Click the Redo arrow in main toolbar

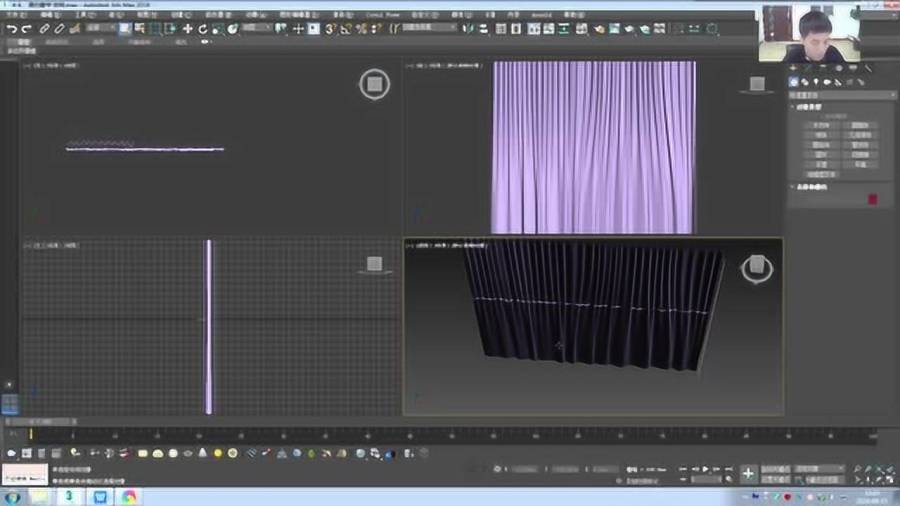(26, 28)
